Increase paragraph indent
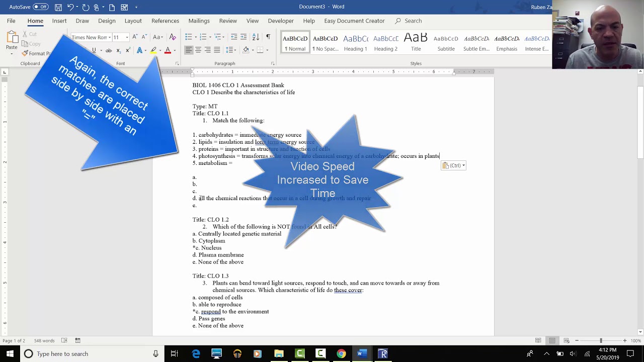Screen dimensions: 644x362 coord(244,37)
